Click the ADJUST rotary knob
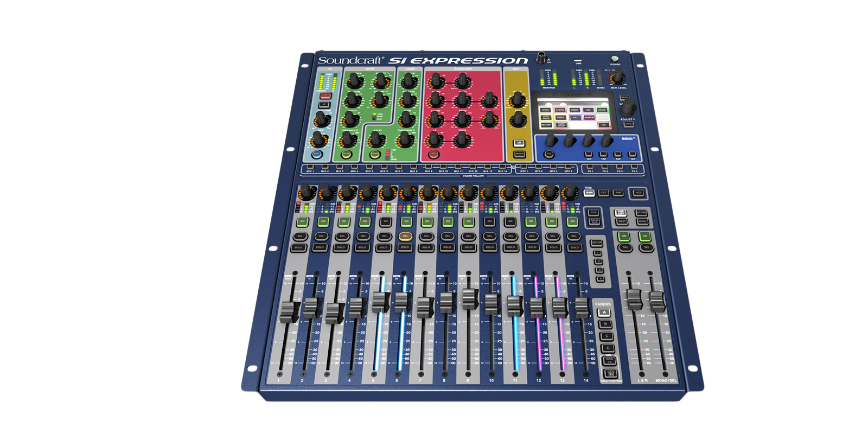 pos(628,107)
